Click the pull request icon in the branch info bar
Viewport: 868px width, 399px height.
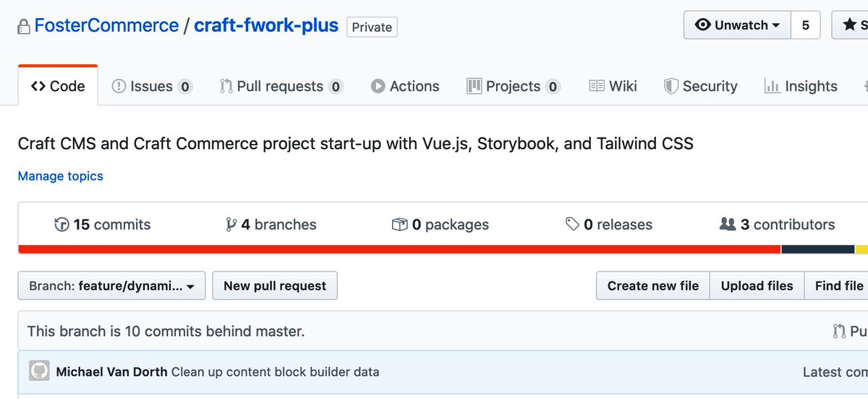tap(839, 332)
